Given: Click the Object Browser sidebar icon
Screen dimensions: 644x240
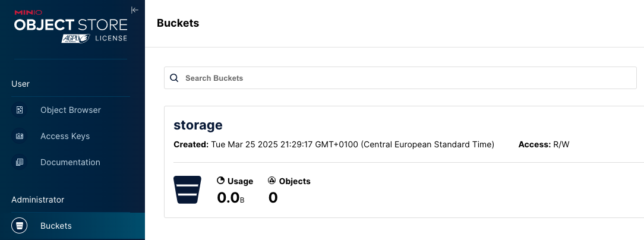Looking at the screenshot, I should point(20,110).
